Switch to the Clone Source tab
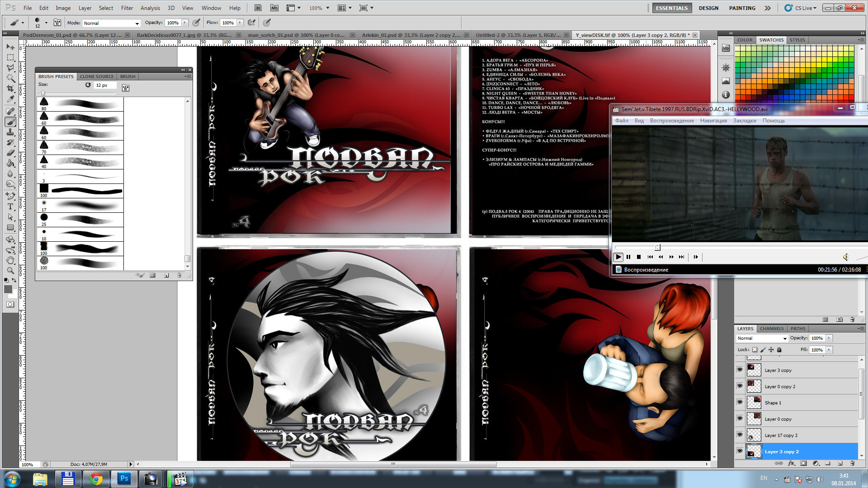Viewport: 868px width, 488px height. coord(97,76)
